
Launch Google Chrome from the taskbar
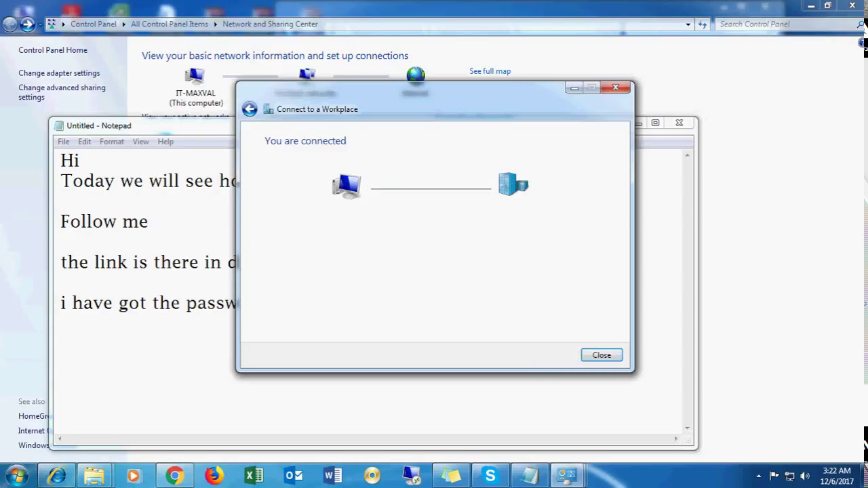174,476
